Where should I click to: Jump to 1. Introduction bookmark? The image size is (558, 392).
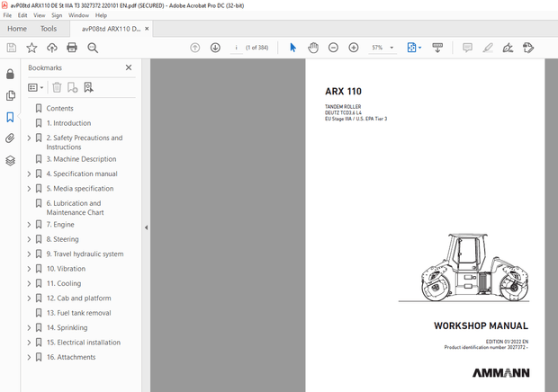tap(68, 123)
